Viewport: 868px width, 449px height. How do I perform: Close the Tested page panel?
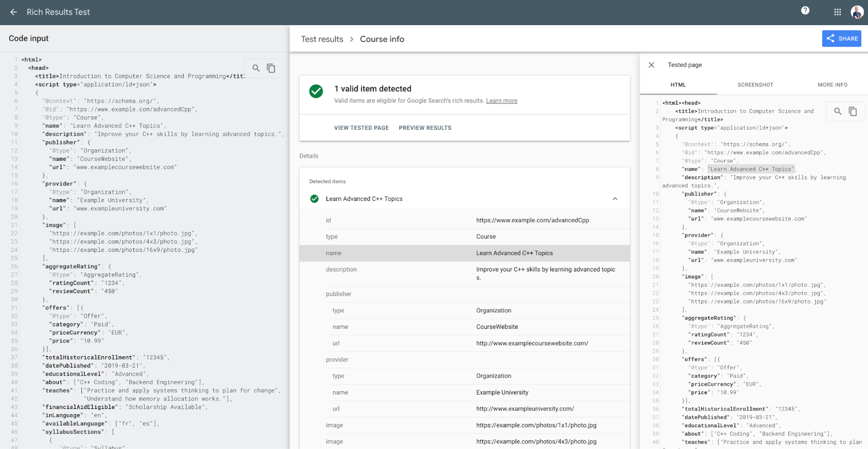652,65
